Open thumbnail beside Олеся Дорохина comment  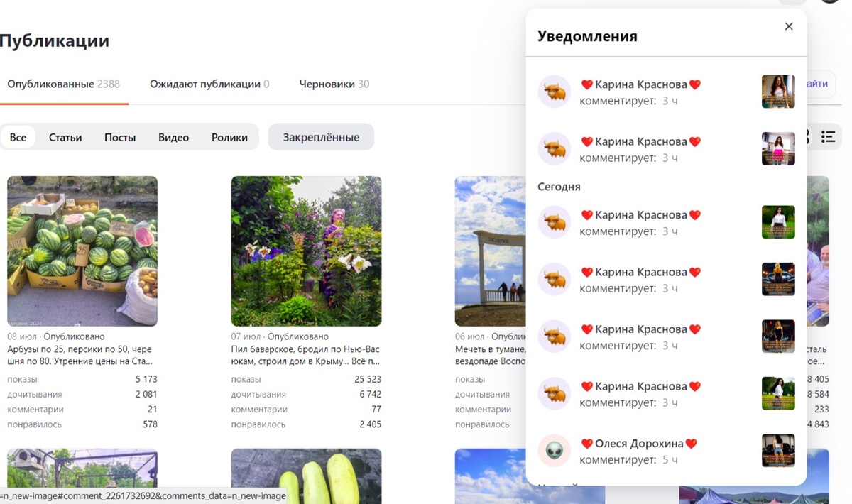point(778,451)
